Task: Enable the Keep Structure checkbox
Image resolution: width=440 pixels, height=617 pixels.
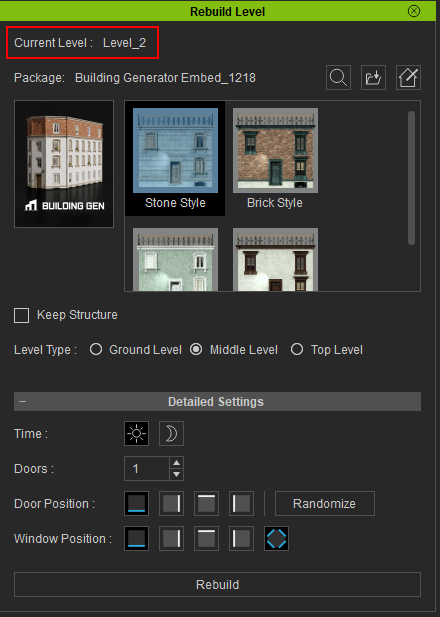Action: tap(22, 315)
